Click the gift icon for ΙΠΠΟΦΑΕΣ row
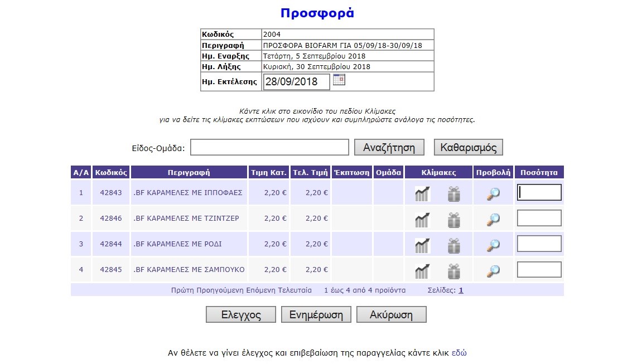The height and width of the screenshot is (364, 642). point(453,194)
